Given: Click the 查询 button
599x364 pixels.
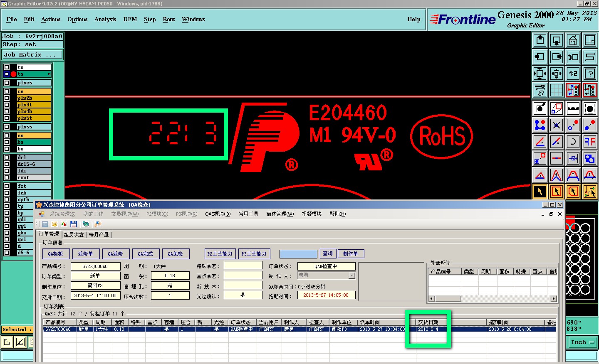Looking at the screenshot, I should [x=328, y=253].
